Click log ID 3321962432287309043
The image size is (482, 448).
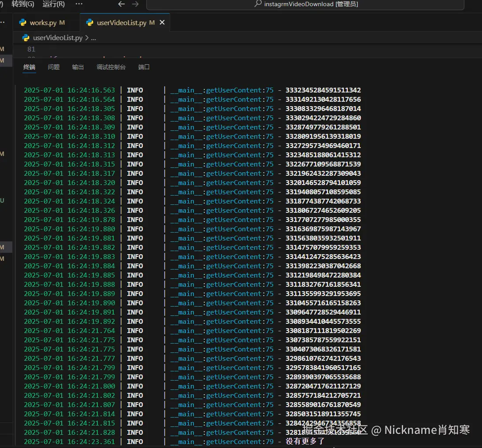[x=323, y=173]
